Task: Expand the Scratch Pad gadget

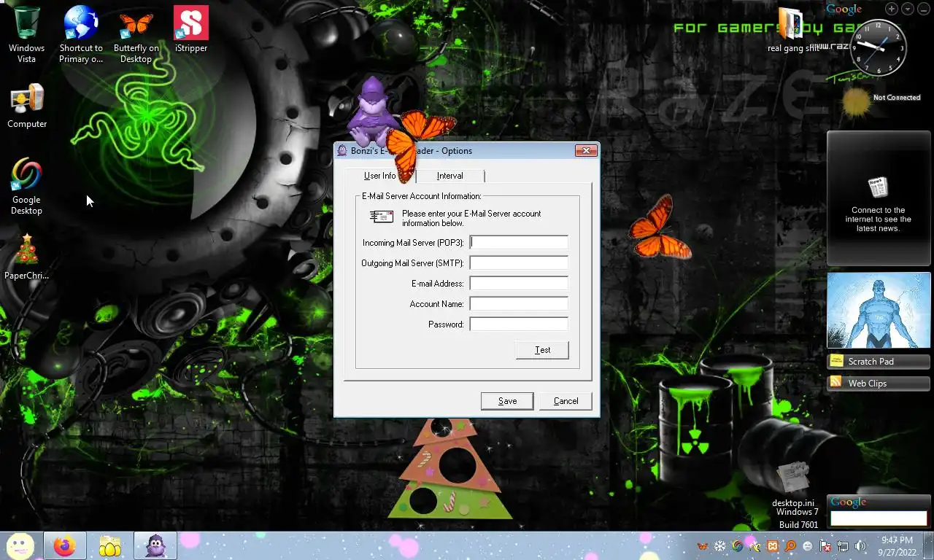Action: [879, 361]
